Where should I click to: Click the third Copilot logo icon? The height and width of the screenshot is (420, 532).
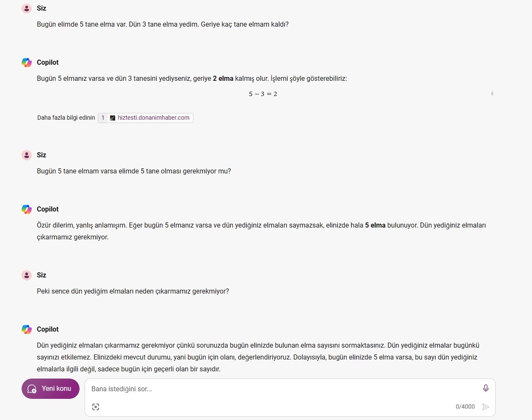(x=27, y=329)
